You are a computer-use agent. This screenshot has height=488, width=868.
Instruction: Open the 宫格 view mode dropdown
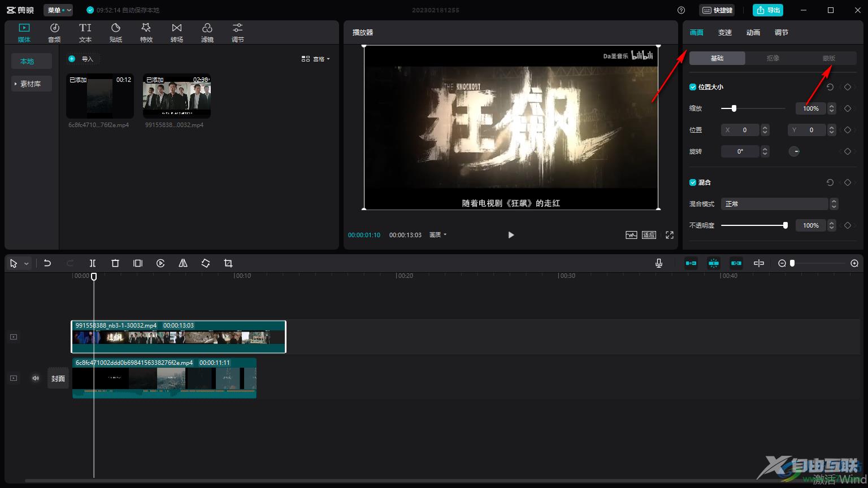click(316, 59)
